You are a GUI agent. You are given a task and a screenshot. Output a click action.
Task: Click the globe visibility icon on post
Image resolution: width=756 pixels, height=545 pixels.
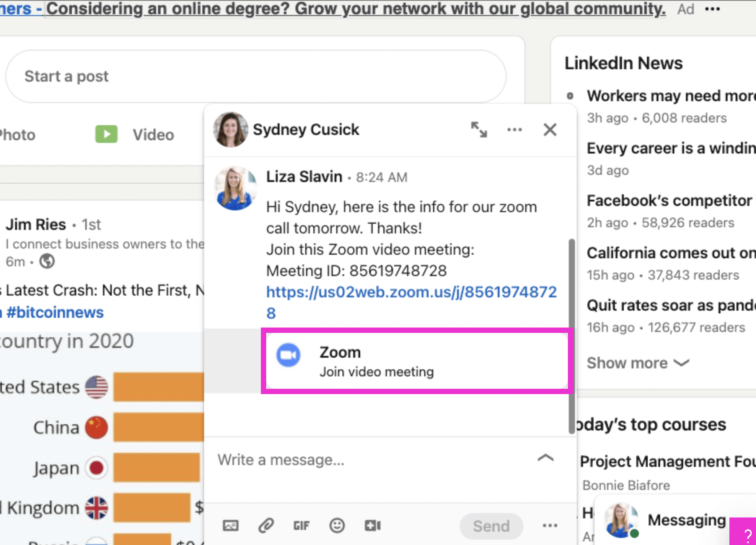tap(47, 261)
